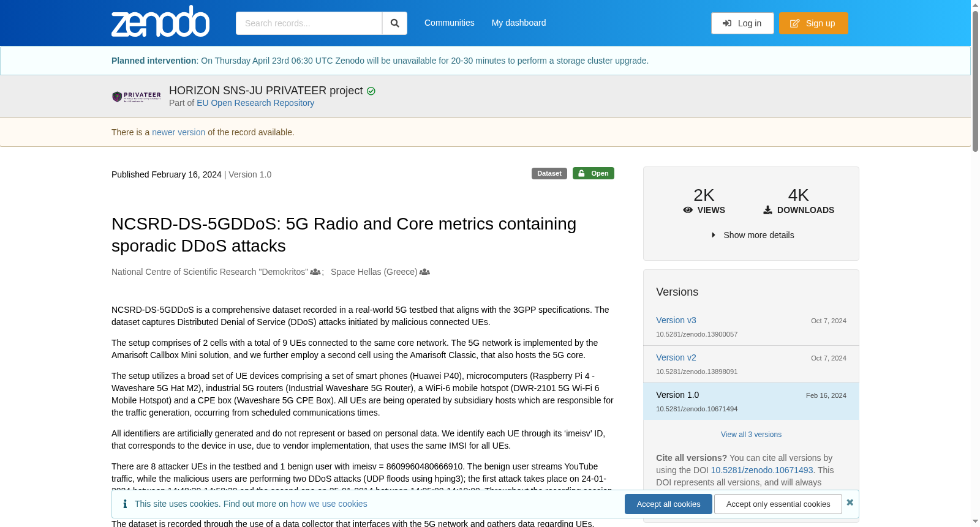
Task: Select Version 1.0 entry
Action: (x=751, y=402)
